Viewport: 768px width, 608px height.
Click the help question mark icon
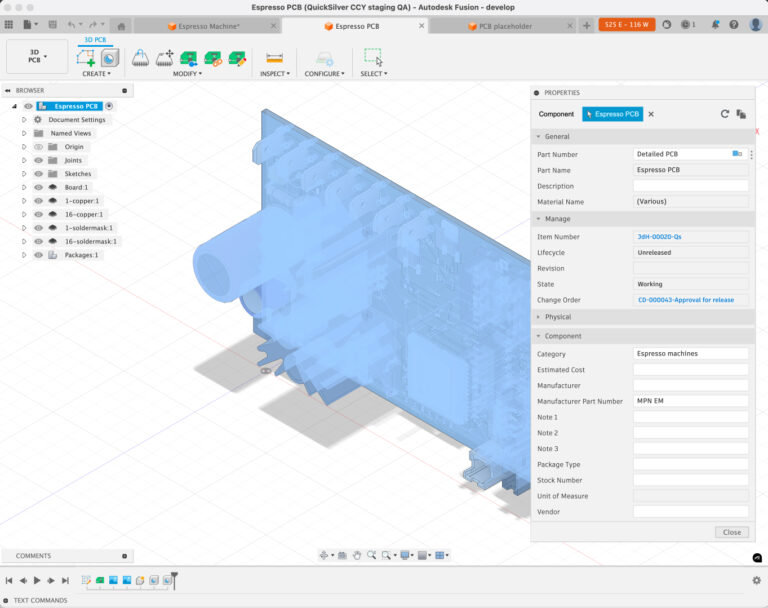pyautogui.click(x=734, y=24)
